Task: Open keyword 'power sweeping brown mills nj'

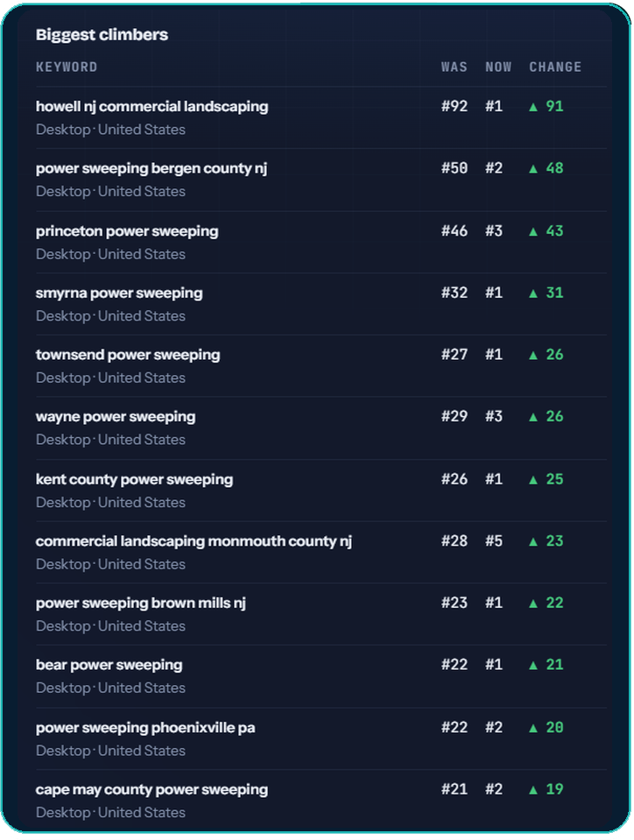Action: pos(141,604)
